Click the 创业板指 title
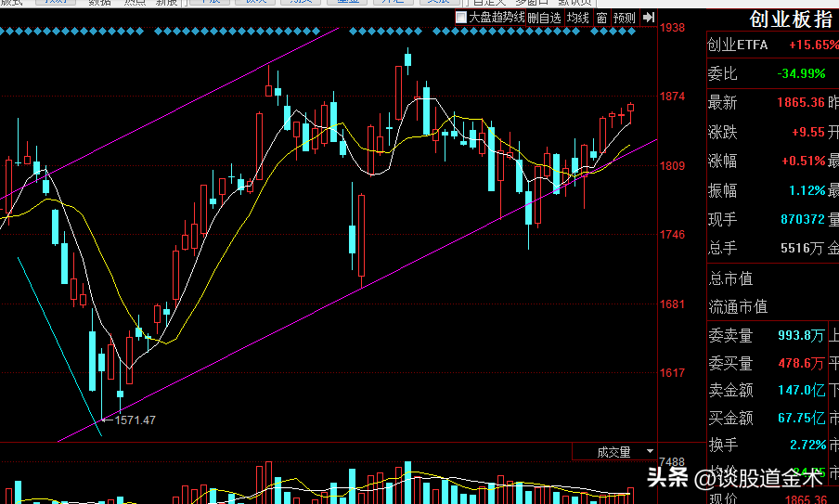The image size is (839, 504). [791, 19]
